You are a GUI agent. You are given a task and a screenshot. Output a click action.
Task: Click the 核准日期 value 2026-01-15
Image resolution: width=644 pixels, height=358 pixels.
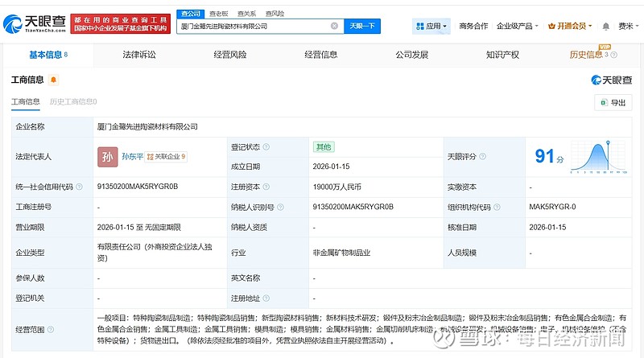(547, 227)
